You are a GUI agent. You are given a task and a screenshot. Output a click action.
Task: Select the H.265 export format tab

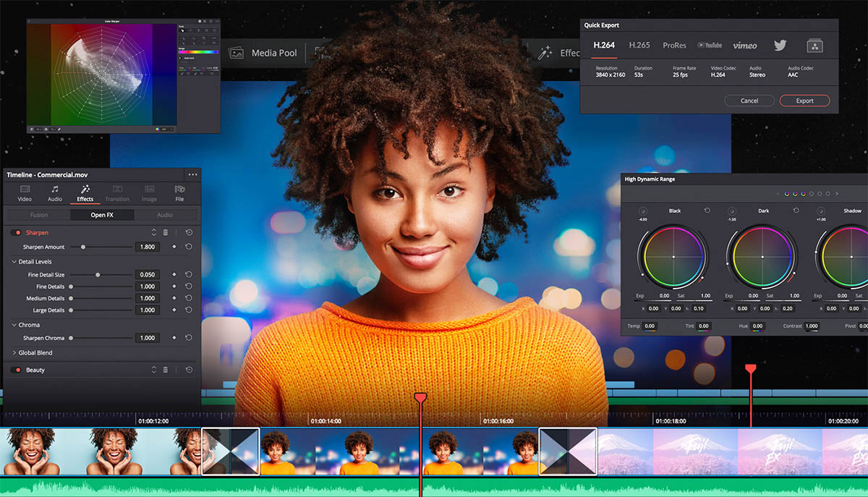click(639, 45)
